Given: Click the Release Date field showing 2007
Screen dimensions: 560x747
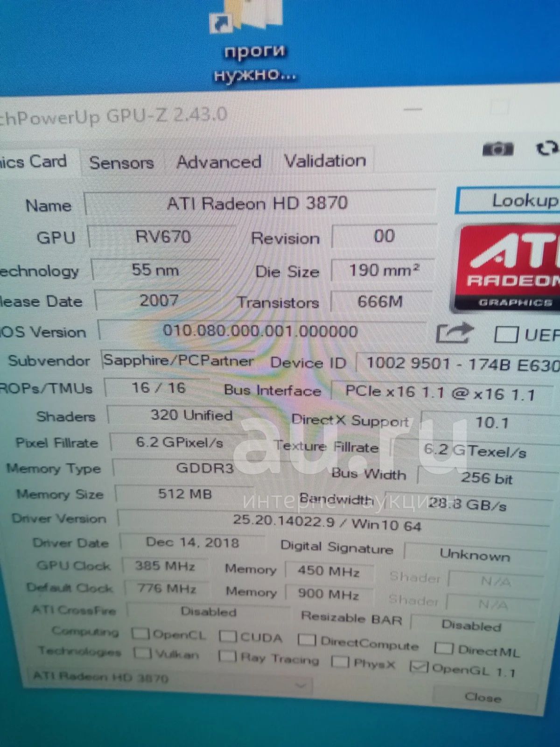Looking at the screenshot, I should click(159, 300).
